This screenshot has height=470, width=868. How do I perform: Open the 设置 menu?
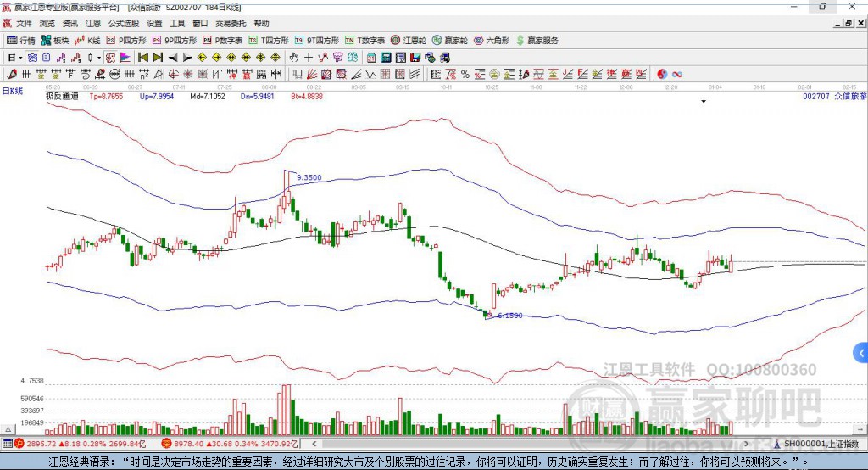coord(154,23)
